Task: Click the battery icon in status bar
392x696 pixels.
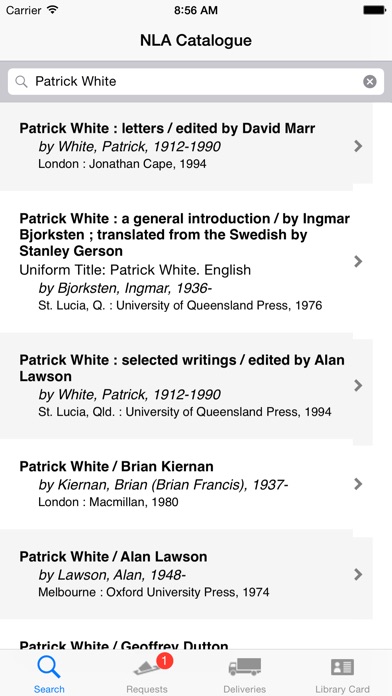Action: 374,10
